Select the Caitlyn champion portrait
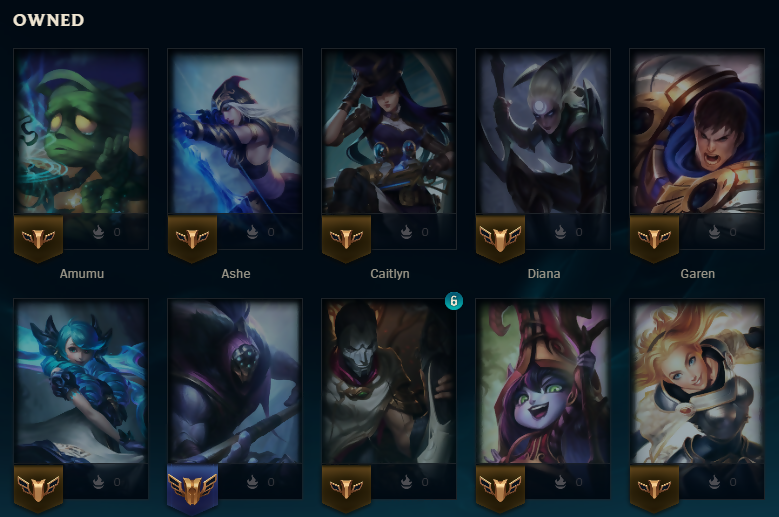 389,132
